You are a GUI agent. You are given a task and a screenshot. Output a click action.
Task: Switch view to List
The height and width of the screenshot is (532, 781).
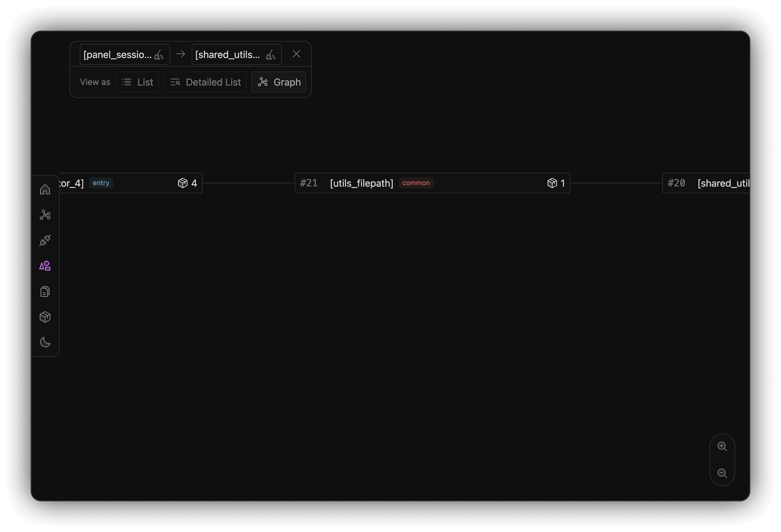tap(137, 82)
